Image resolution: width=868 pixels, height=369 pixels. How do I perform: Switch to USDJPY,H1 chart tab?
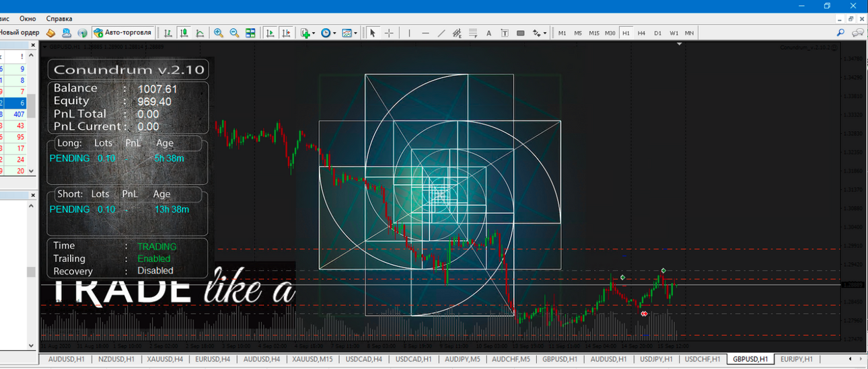(x=657, y=359)
